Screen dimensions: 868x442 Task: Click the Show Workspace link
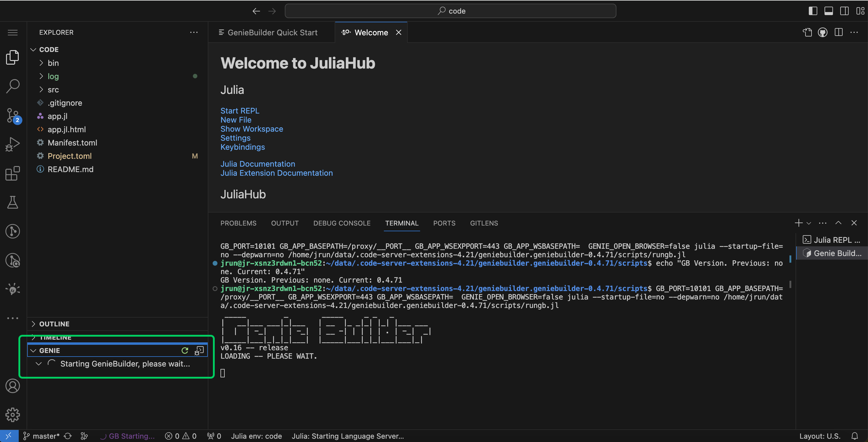point(252,129)
